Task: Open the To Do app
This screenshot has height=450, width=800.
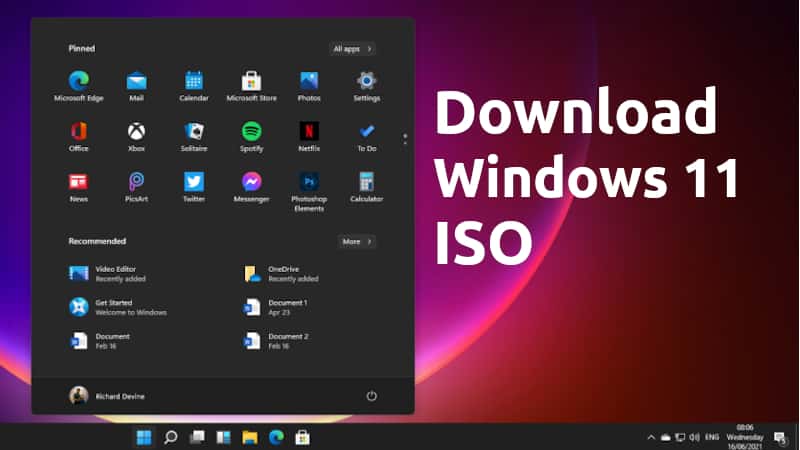Action: (x=366, y=136)
